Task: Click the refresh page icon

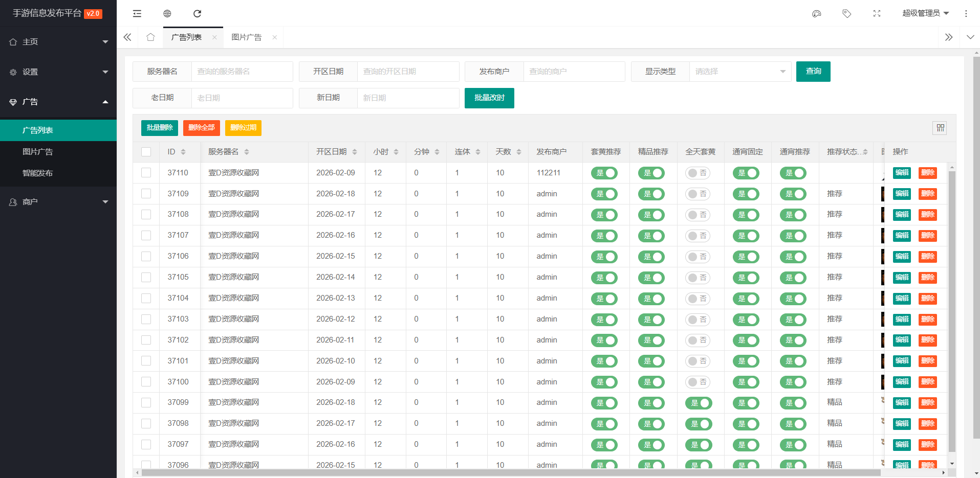Action: [x=197, y=13]
